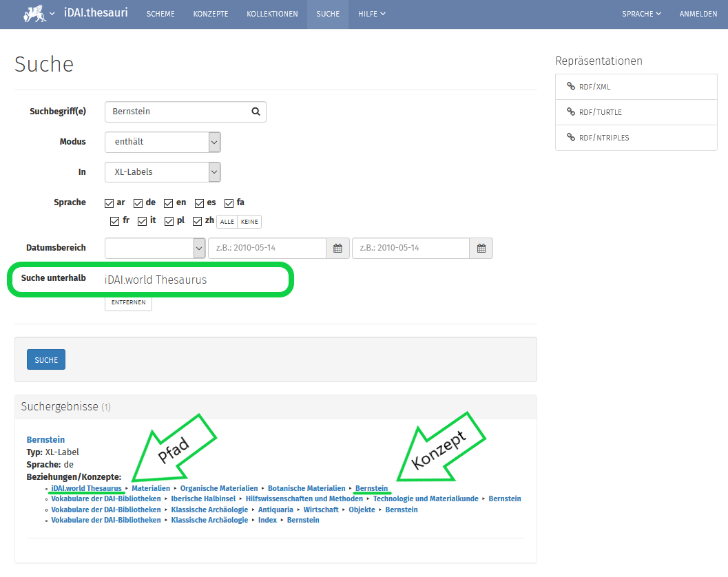Viewport: 728px width, 577px height.
Task: Toggle the 'fa' language checkbox
Action: click(x=229, y=203)
